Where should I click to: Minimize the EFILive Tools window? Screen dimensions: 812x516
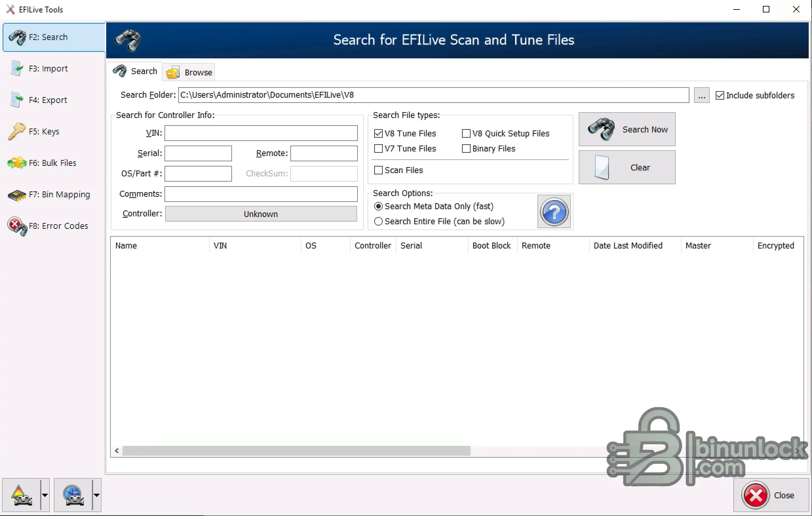736,10
